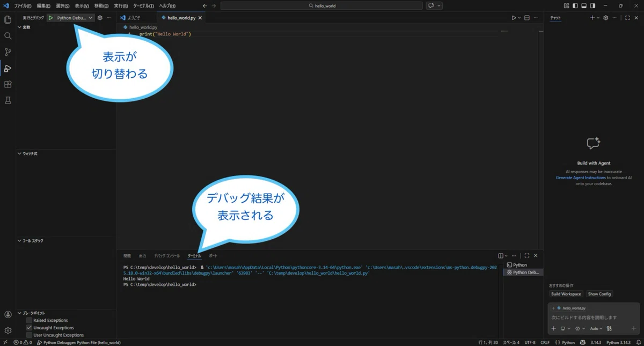This screenshot has width=644, height=346.
Task: Open the Auto model picker dropdown
Action: (596, 329)
